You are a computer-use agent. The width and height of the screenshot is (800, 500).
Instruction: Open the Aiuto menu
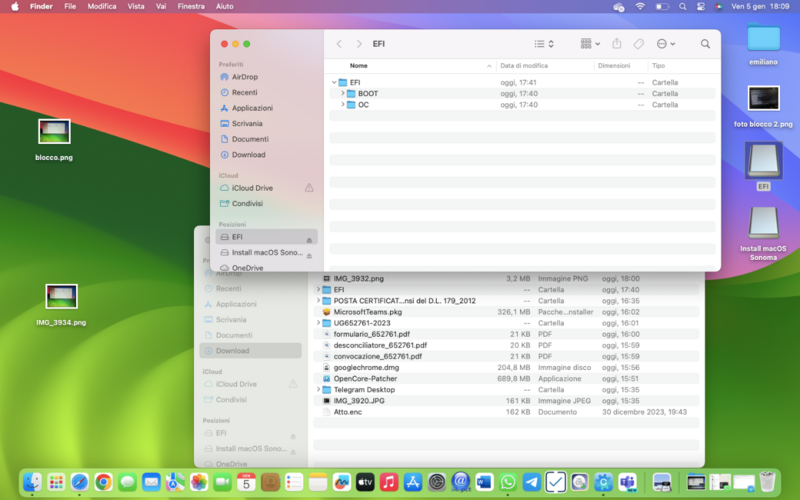[x=224, y=7]
